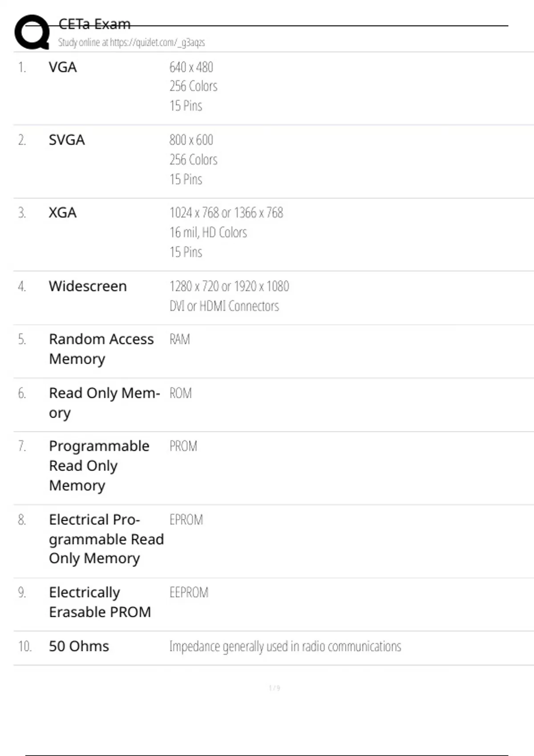Image resolution: width=534 pixels, height=756 pixels.
Task: Click the Quizlet Q logo icon
Action: coord(32,32)
